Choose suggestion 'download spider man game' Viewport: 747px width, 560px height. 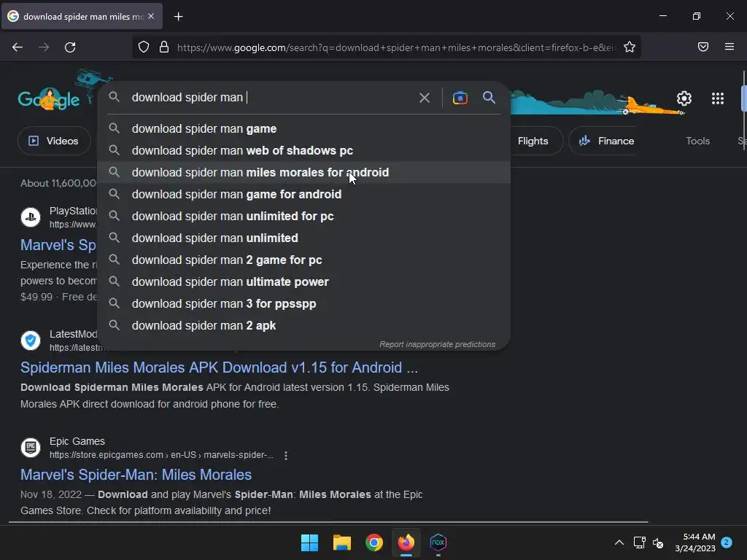pyautogui.click(x=304, y=128)
